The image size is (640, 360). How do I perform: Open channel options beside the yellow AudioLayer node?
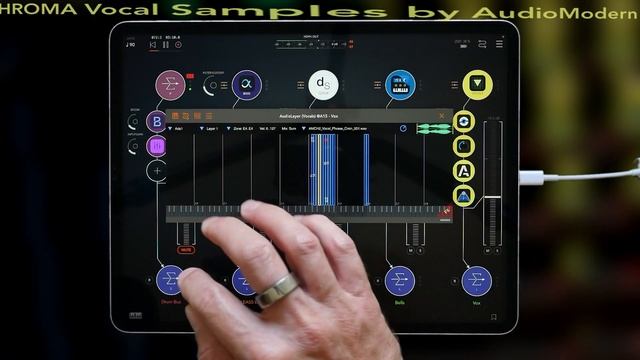[x=454, y=84]
